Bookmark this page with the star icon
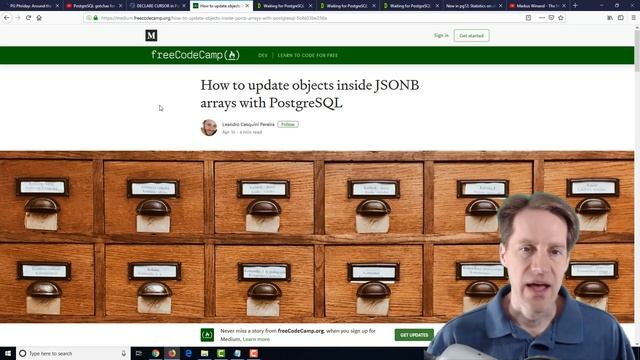Image resolution: width=640 pixels, height=360 pixels. pos(561,18)
